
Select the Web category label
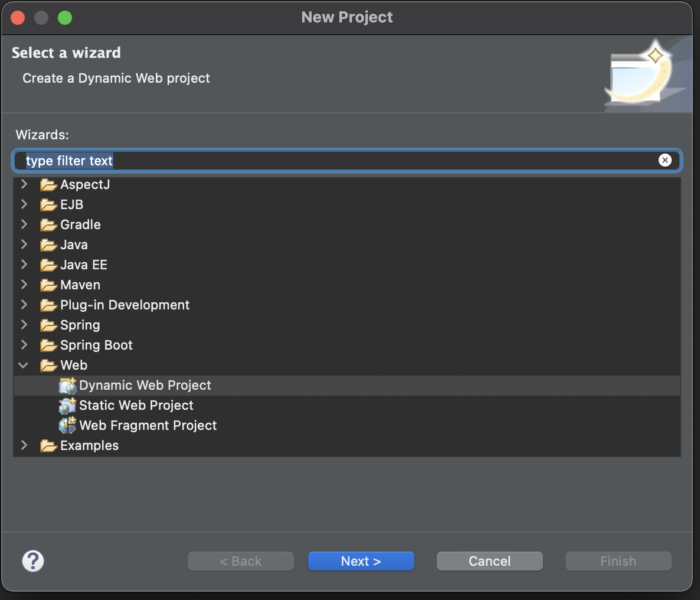pyautogui.click(x=74, y=365)
